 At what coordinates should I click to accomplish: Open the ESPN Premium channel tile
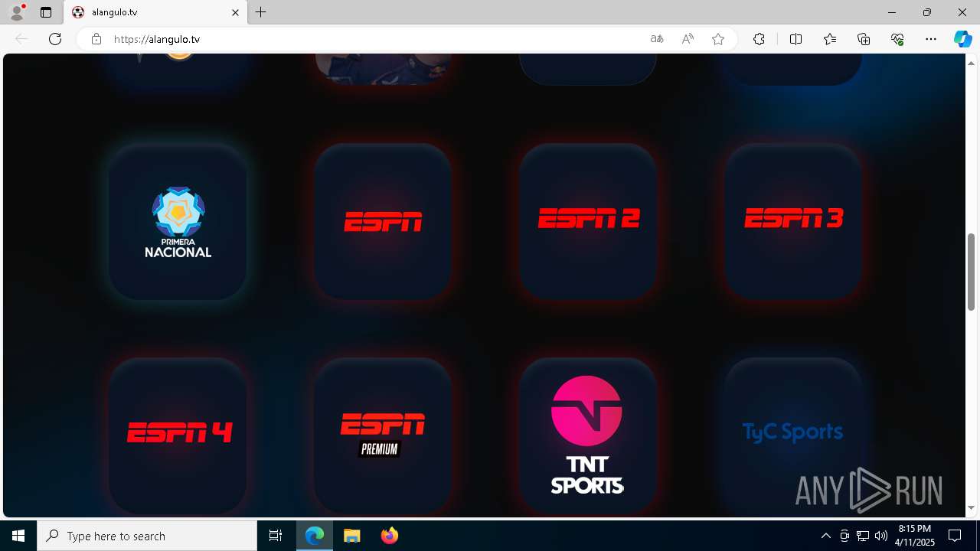click(383, 435)
